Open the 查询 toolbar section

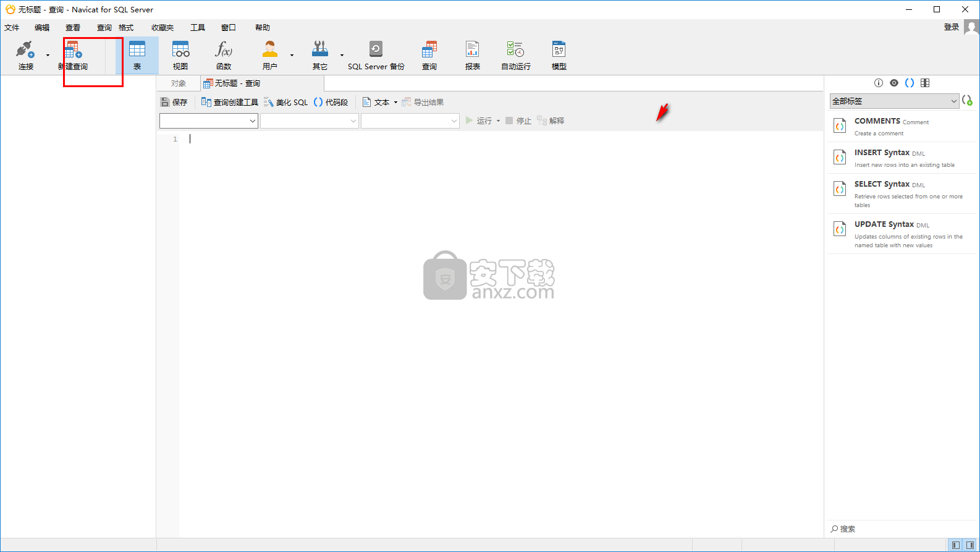429,55
